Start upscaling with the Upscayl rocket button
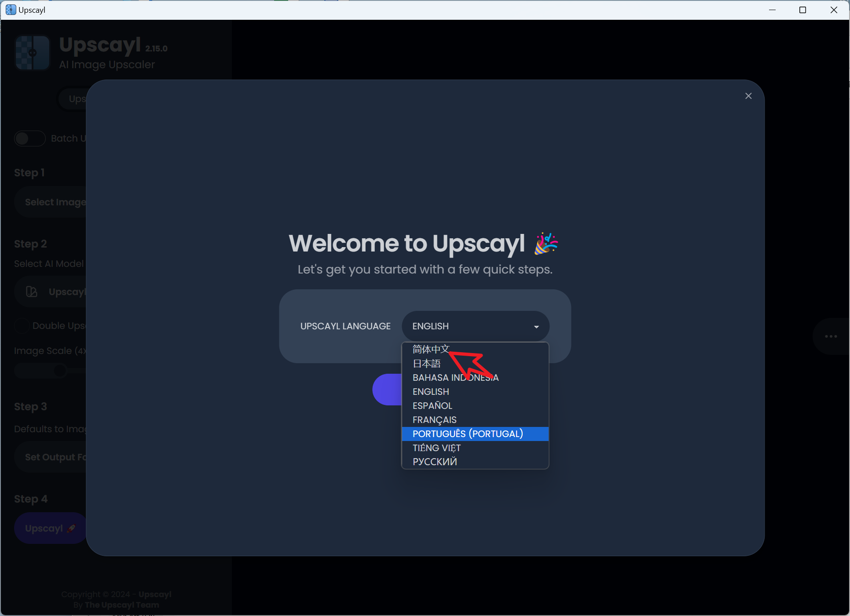850x616 pixels. point(51,528)
